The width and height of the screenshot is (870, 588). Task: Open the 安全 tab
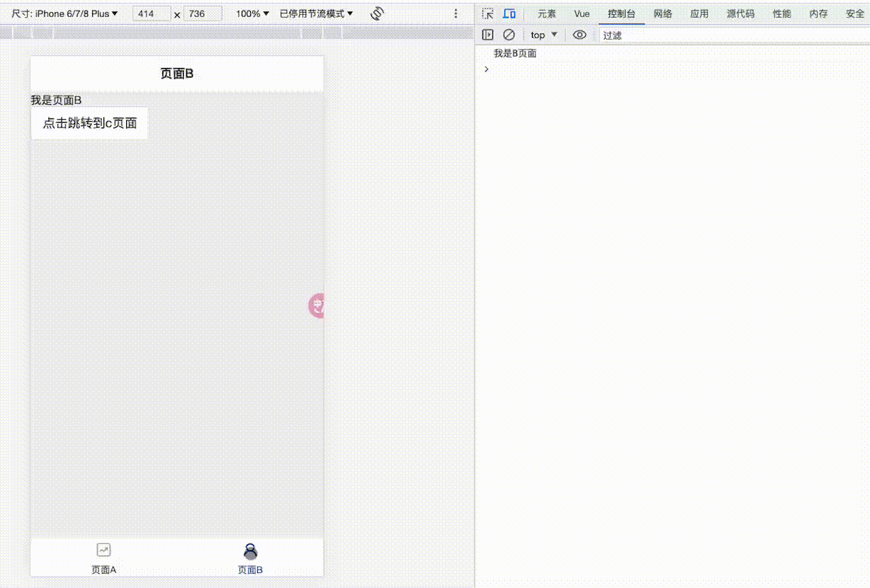tap(855, 13)
